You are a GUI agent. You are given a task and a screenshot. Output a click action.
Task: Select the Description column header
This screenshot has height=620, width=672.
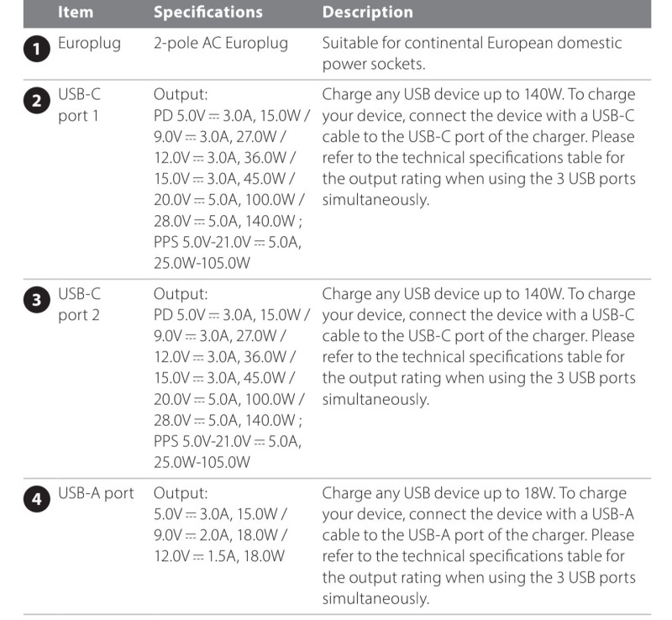(x=367, y=13)
